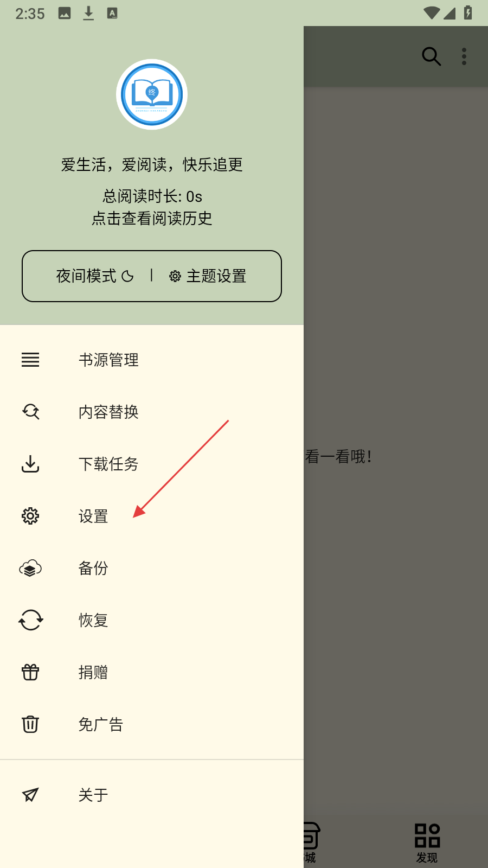The width and height of the screenshot is (488, 868).
Task: Tap the book logo avatar
Action: click(x=152, y=94)
